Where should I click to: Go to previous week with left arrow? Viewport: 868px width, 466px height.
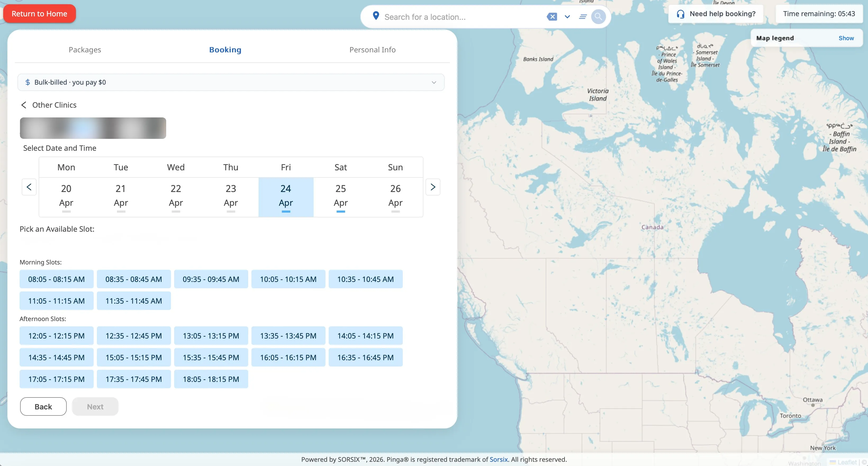click(29, 187)
